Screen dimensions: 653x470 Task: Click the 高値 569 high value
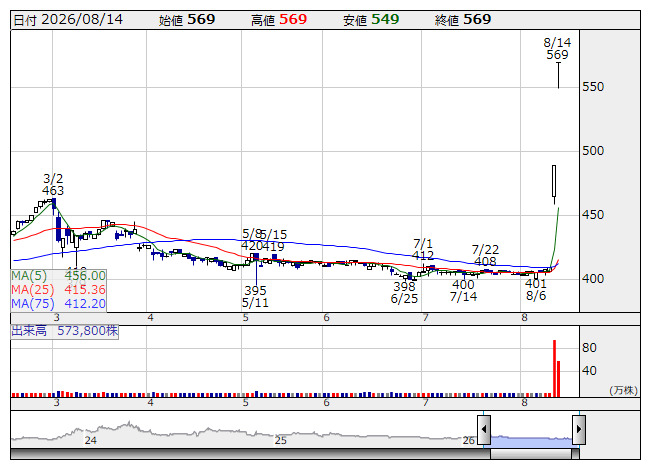point(279,20)
